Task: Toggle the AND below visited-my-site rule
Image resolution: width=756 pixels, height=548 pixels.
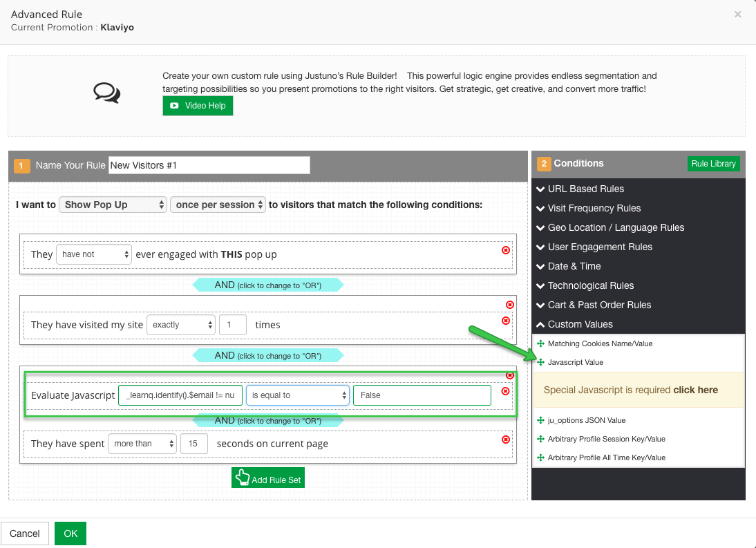Action: tap(268, 355)
